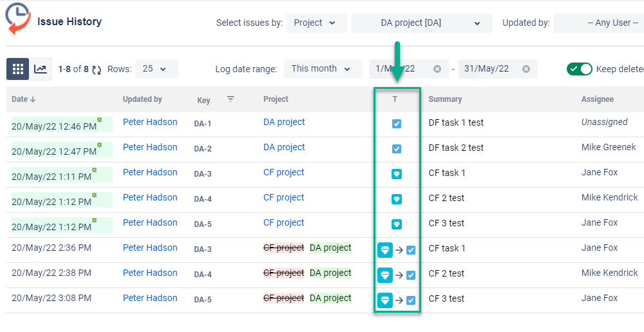The width and height of the screenshot is (644, 332).
Task: Clear the 31/May/22 end date
Action: click(x=526, y=69)
